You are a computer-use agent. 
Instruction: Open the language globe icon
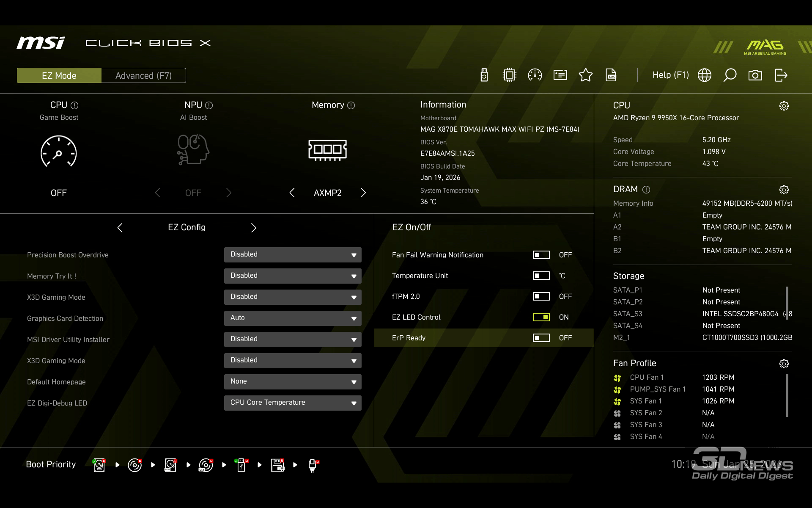tap(704, 75)
